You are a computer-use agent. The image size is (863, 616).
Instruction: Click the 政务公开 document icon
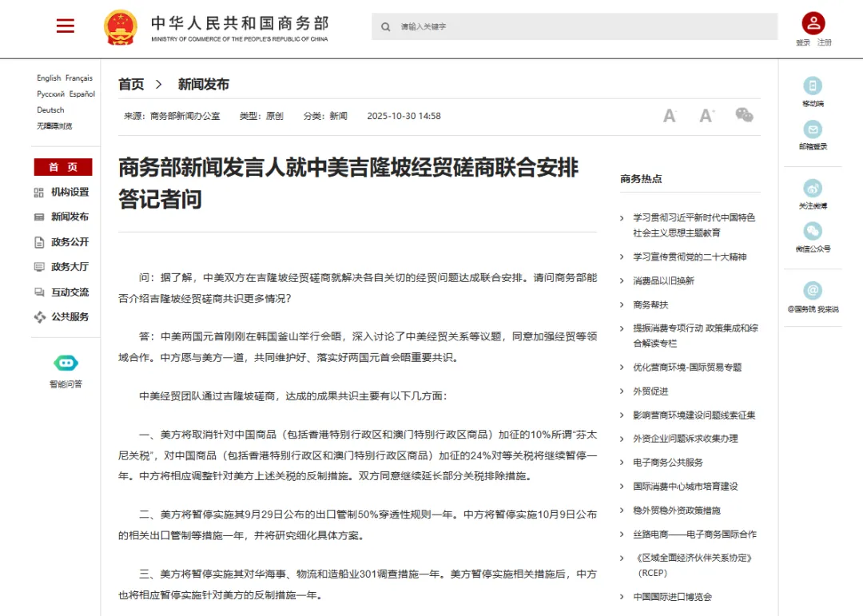38,241
